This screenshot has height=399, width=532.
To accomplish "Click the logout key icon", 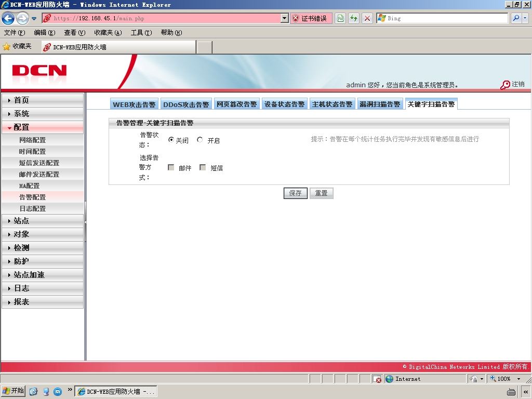I will (505, 85).
